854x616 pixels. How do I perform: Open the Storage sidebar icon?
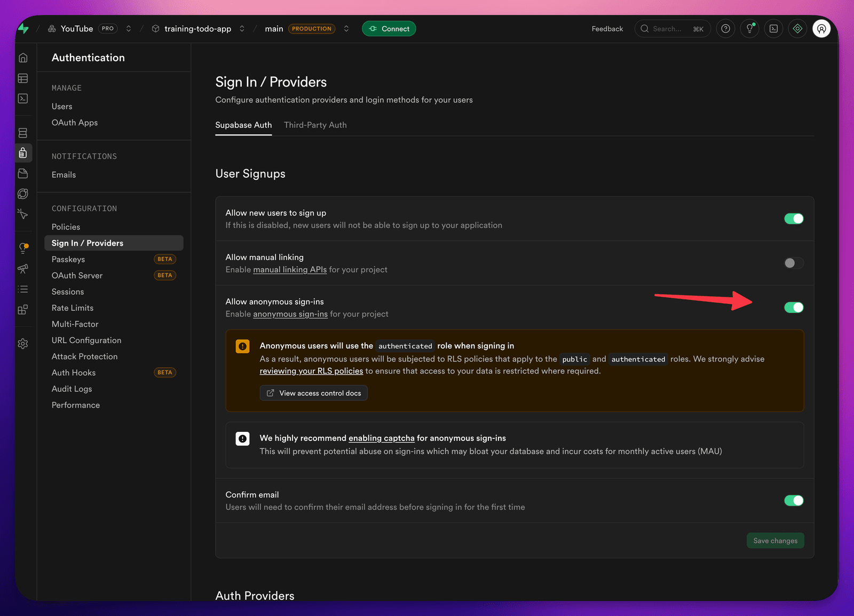pyautogui.click(x=23, y=173)
